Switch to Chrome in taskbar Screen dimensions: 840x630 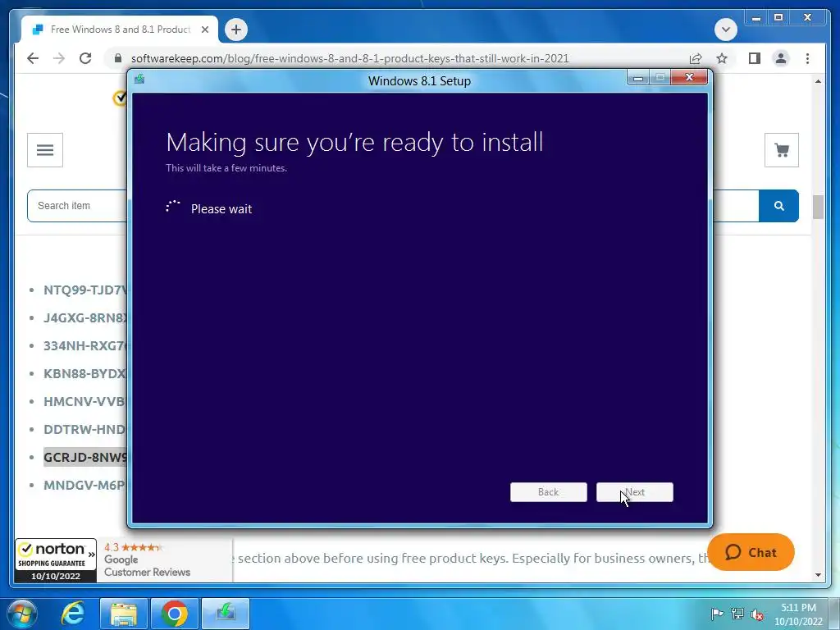(x=175, y=614)
